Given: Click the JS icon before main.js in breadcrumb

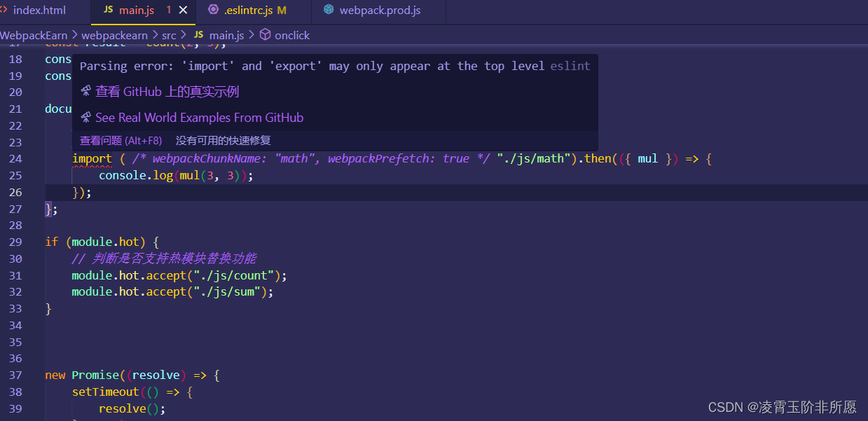Looking at the screenshot, I should pyautogui.click(x=198, y=34).
